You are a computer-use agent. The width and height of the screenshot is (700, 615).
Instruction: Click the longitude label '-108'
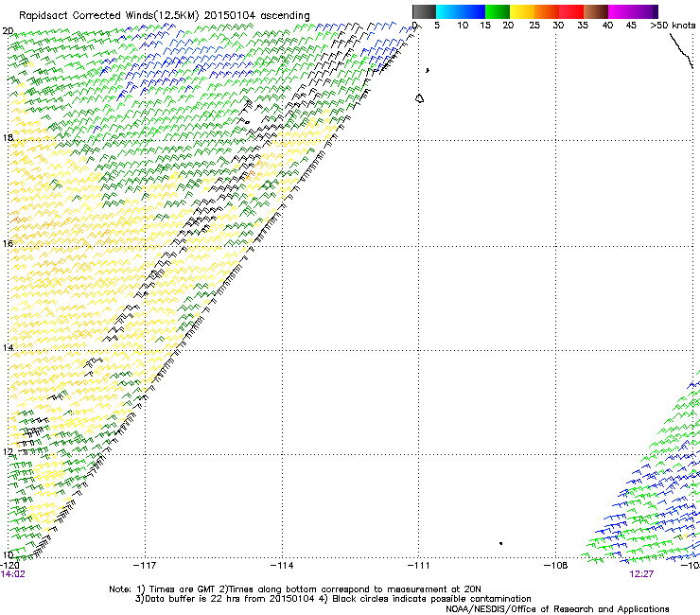click(556, 566)
